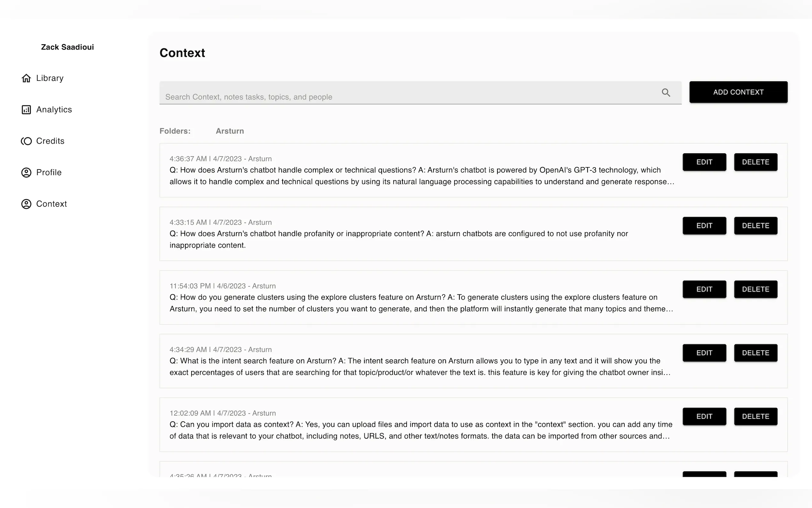Image resolution: width=812 pixels, height=508 pixels.
Task: Delete the profanity handling context entry
Action: pyautogui.click(x=755, y=226)
